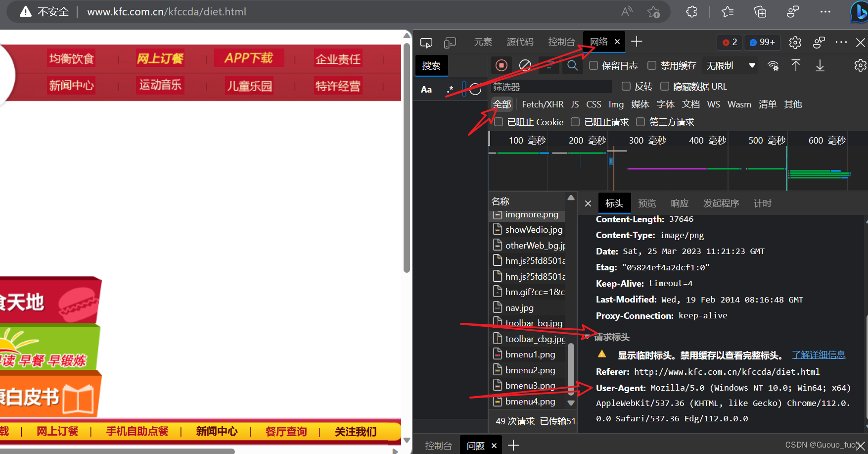Filter requests by WS type
868x454 pixels.
pos(713,104)
